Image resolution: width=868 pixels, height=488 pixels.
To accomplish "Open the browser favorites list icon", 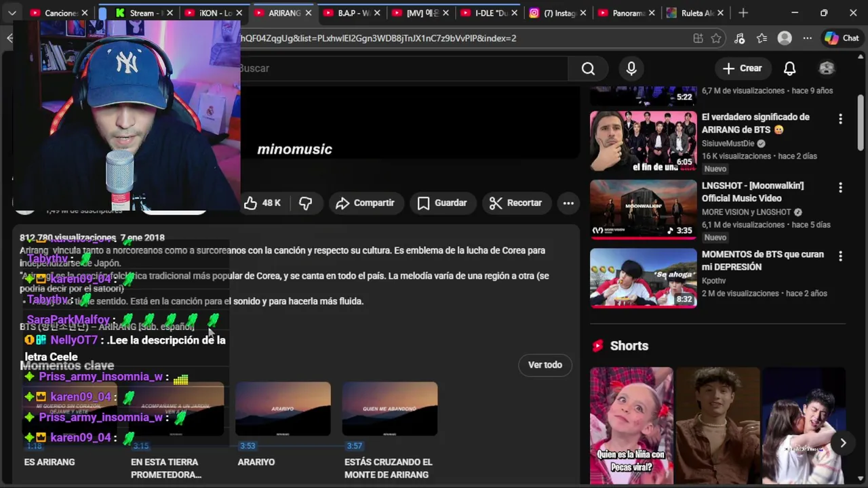I will click(762, 38).
